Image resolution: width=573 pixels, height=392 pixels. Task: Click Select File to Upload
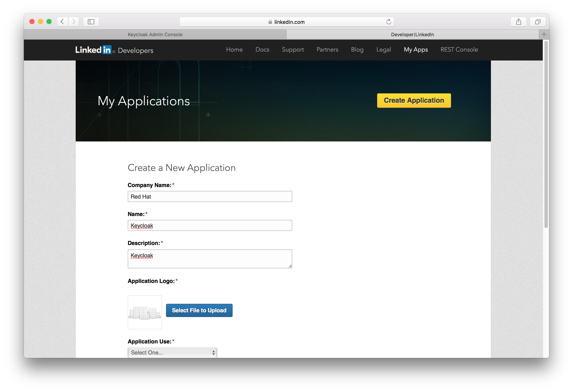pos(199,310)
